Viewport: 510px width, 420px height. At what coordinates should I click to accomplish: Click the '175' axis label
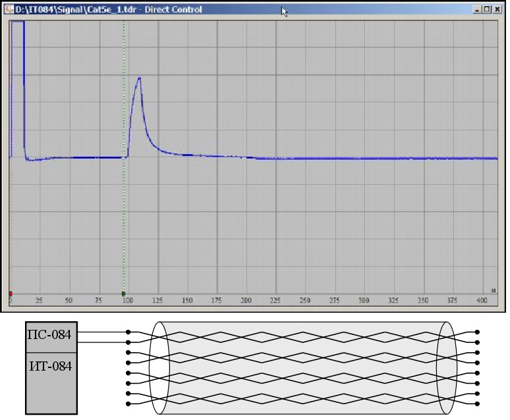(216, 300)
